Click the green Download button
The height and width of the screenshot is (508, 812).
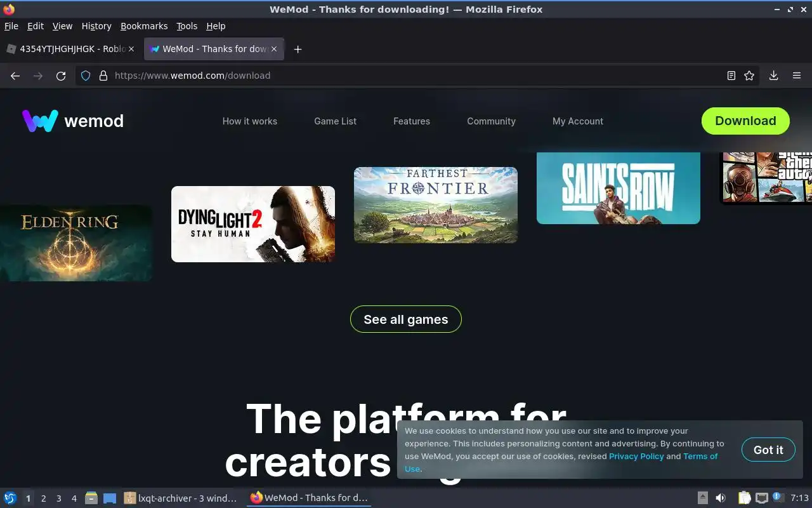(x=745, y=121)
